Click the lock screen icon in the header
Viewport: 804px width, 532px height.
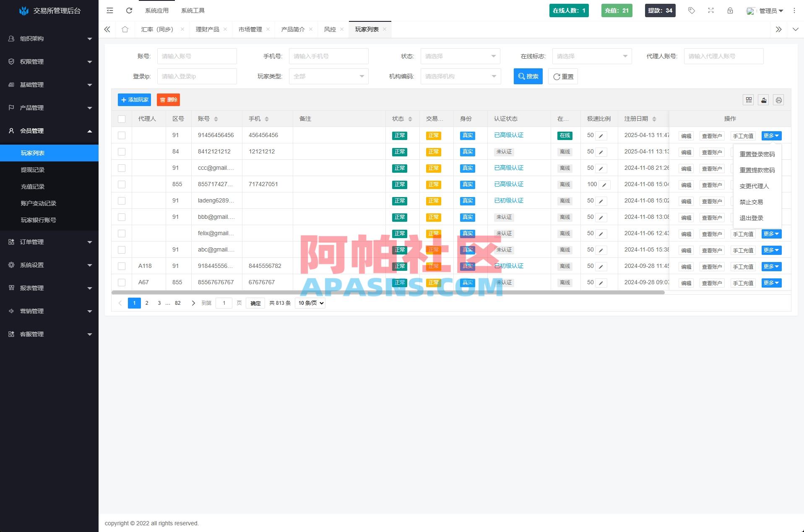[x=730, y=10]
